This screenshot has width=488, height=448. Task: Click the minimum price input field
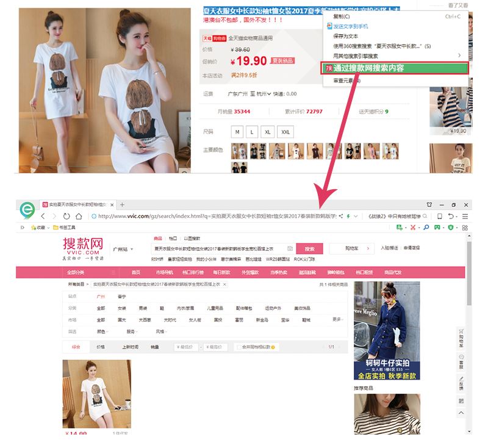(186, 347)
